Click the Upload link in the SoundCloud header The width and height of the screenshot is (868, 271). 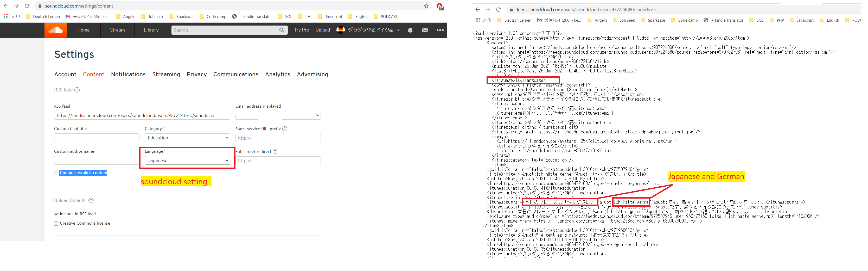click(323, 30)
